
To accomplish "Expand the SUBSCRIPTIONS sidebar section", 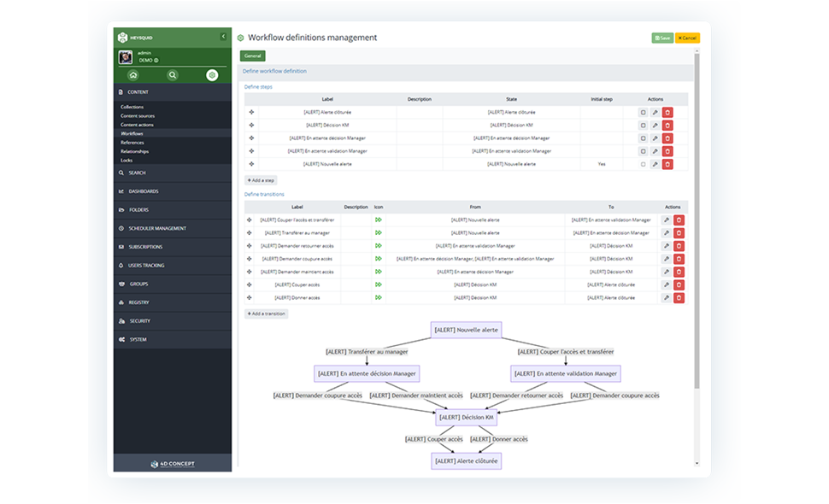I will point(173,247).
